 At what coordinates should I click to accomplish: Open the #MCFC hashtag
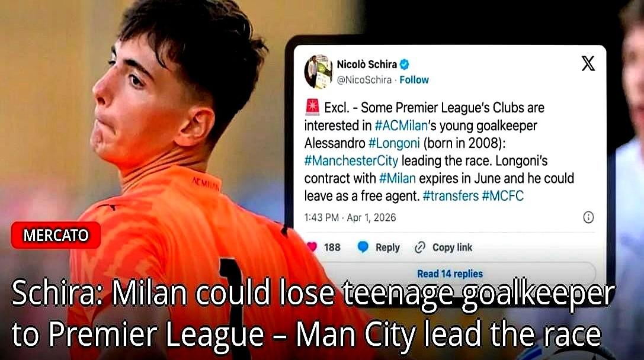503,196
